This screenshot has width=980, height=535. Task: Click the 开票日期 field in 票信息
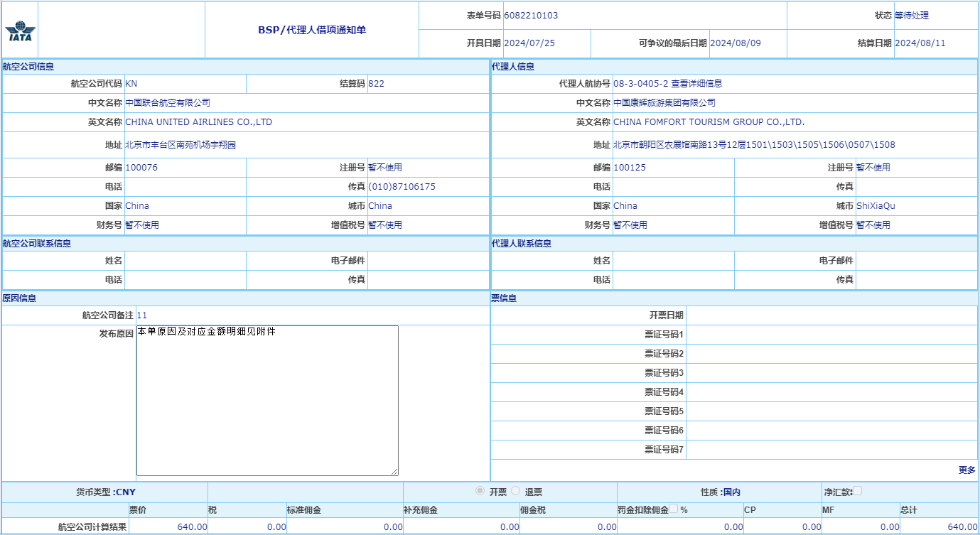(831, 315)
